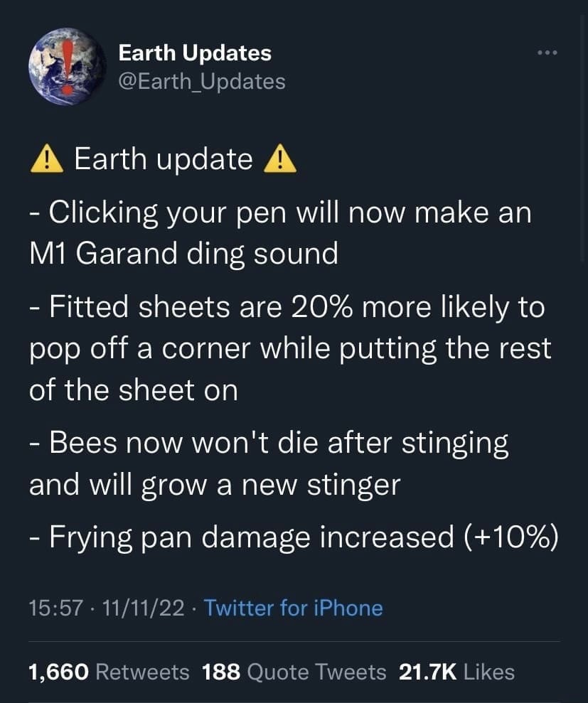Viewport: 588px width, 703px height.
Task: Click the 11/11/22 date
Action: tap(143, 608)
